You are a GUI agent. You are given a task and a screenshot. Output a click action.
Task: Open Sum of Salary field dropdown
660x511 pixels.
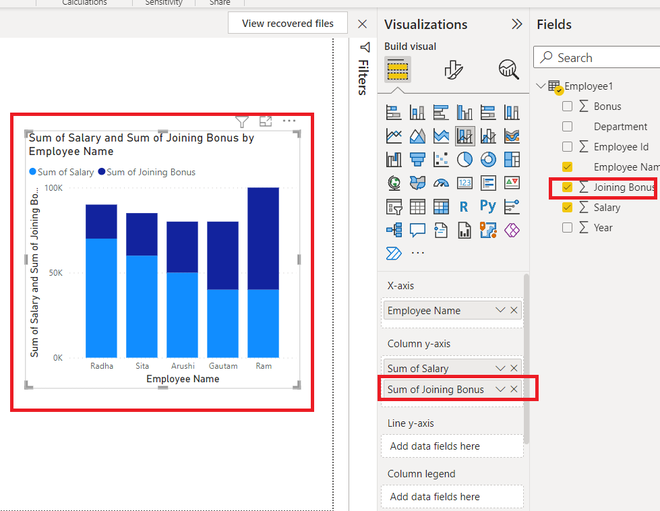point(500,368)
